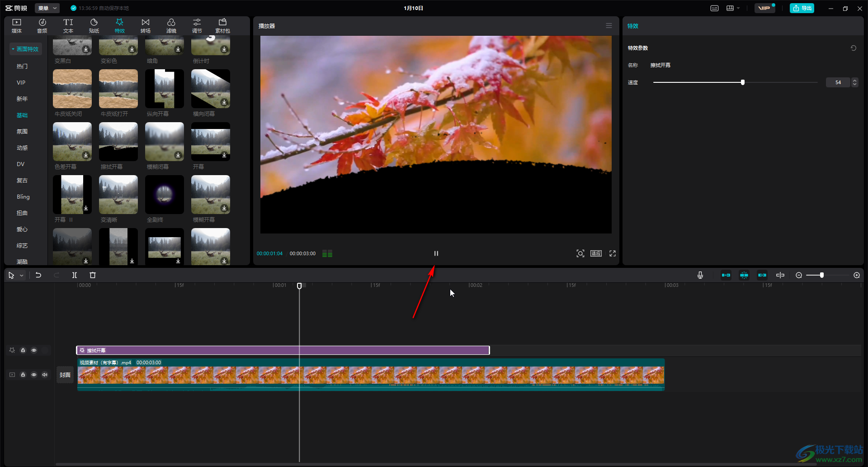This screenshot has width=868, height=467.
Task: Enter fullscreen preview mode
Action: (613, 253)
